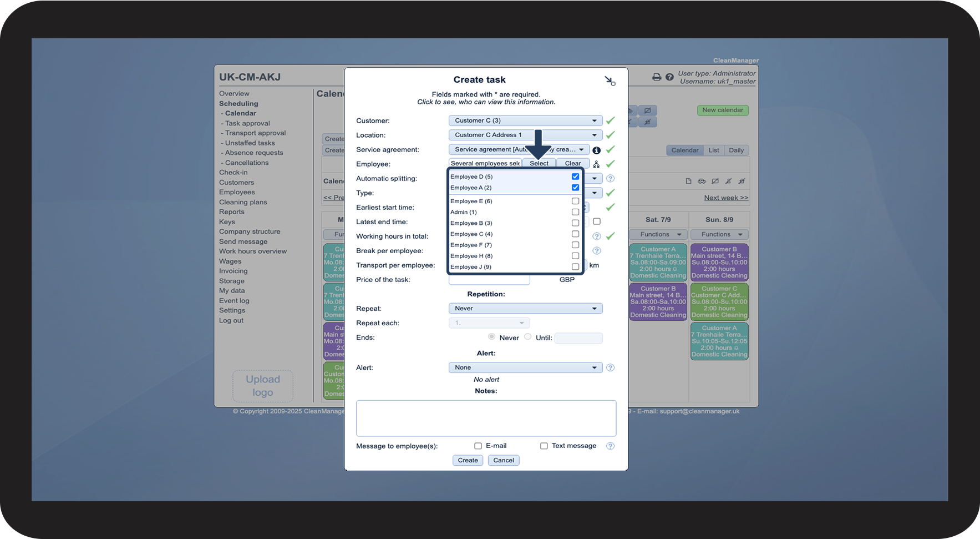
Task: Tick the Employee E (6) checkbox
Action: tap(575, 201)
